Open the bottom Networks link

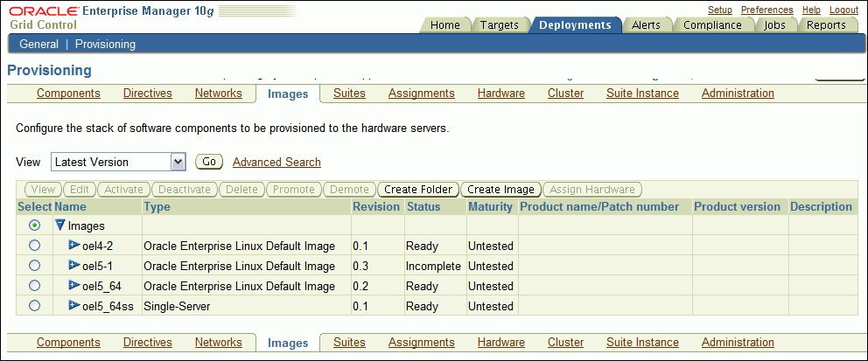219,342
